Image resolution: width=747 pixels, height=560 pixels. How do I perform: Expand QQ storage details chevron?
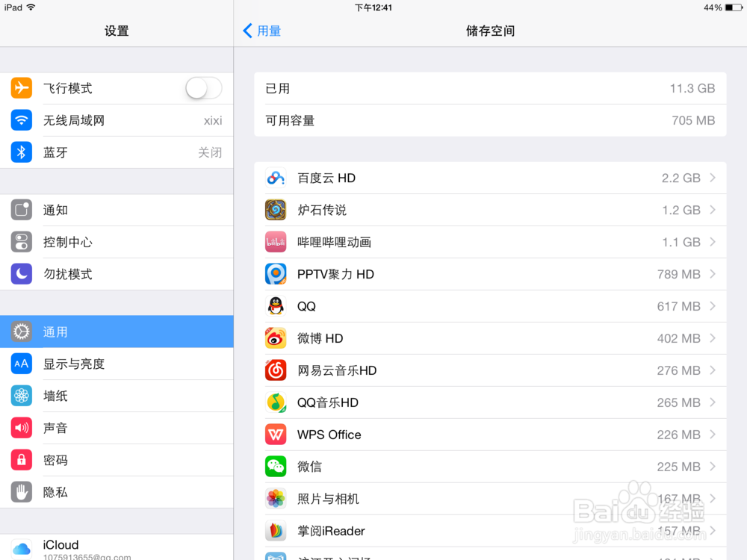pyautogui.click(x=713, y=305)
